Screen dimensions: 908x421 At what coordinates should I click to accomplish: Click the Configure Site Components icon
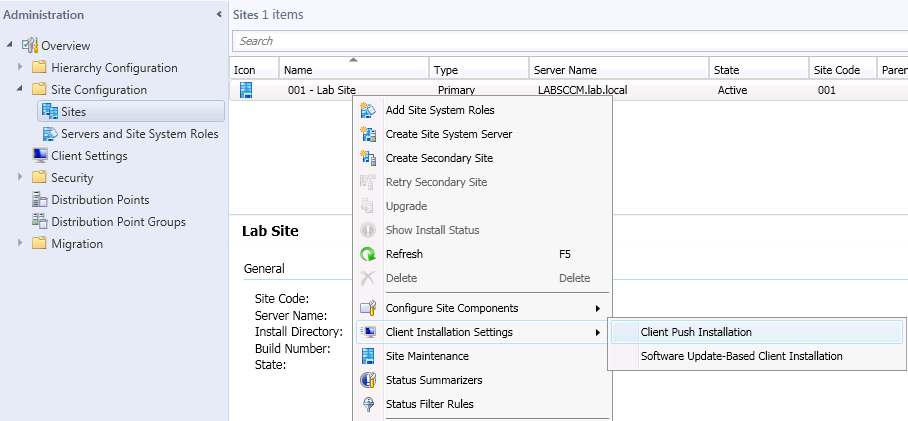(x=368, y=308)
